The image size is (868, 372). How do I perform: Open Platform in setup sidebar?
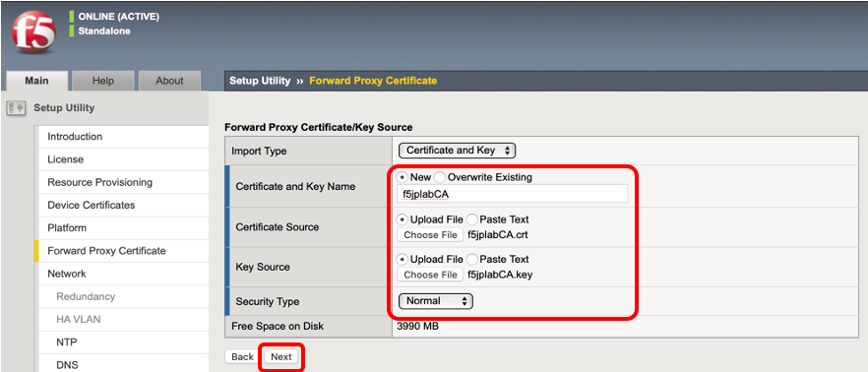coord(123,228)
